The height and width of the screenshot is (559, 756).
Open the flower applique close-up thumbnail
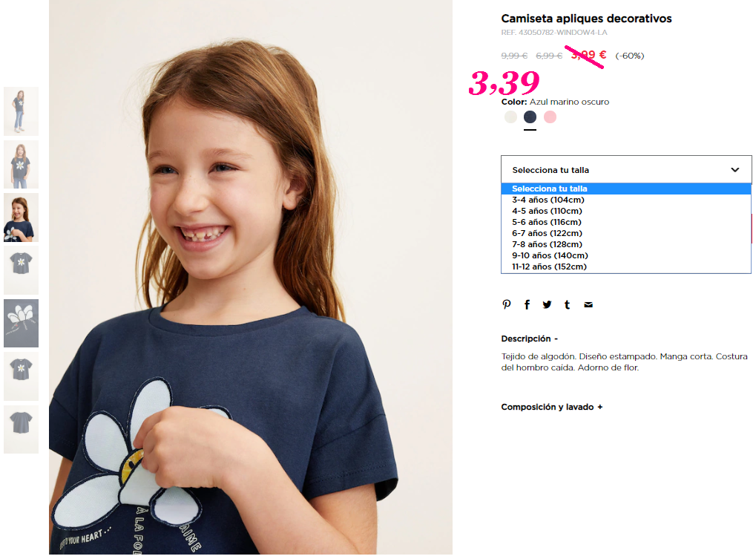point(22,323)
